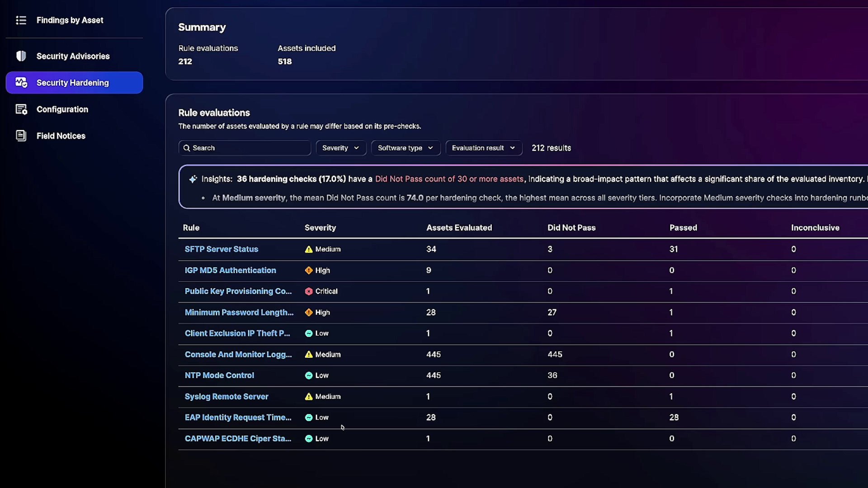Click Critical severity icon for Public Key Provisioning
Image resolution: width=868 pixels, height=488 pixels.
(x=309, y=291)
